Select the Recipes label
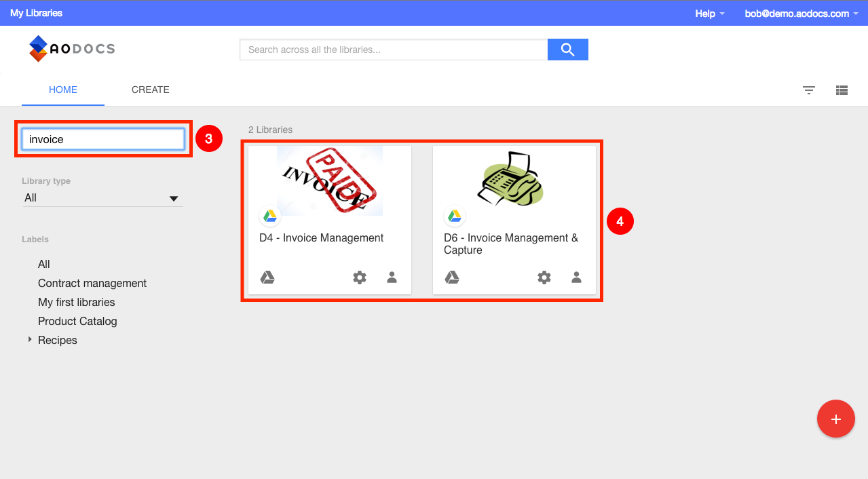Image resolution: width=868 pixels, height=479 pixels. click(58, 341)
